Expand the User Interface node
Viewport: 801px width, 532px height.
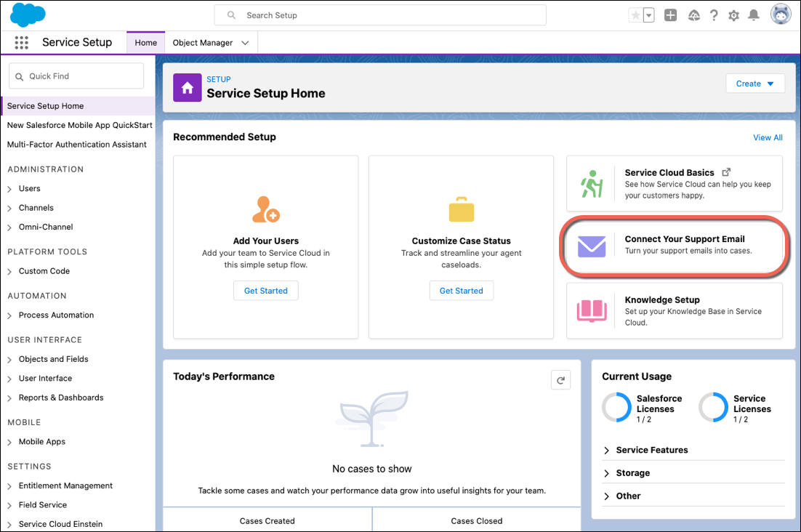point(9,379)
